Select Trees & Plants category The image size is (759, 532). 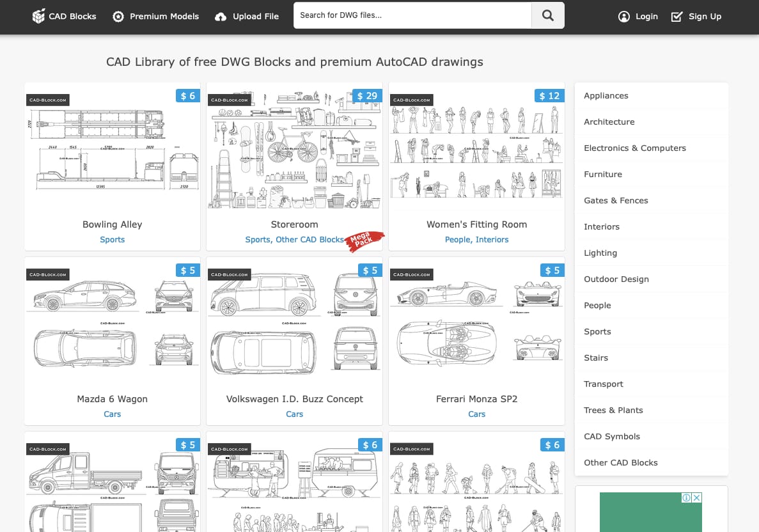tap(652, 410)
